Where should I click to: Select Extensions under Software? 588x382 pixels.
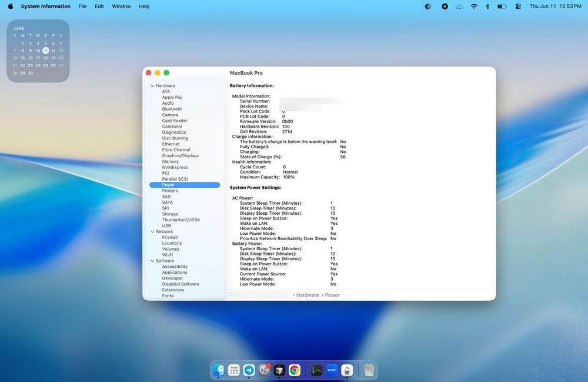[173, 290]
